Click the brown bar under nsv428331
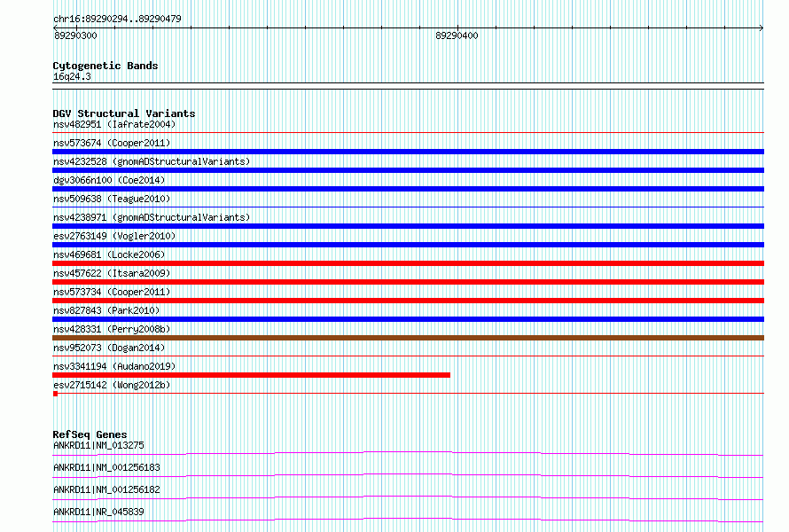The width and height of the screenshot is (789, 532). [x=408, y=338]
